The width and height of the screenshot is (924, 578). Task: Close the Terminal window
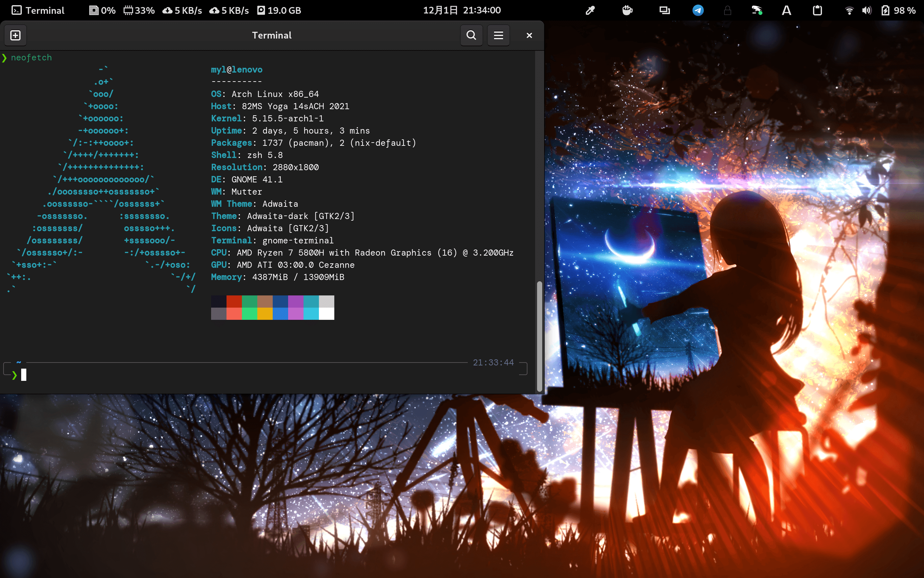tap(529, 35)
